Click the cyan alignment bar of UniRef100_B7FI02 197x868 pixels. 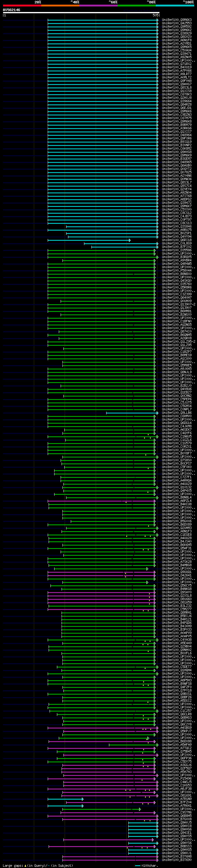pyautogui.click(x=125, y=247)
